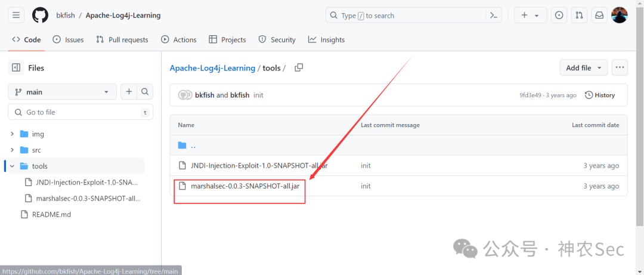Open the Add file dropdown

584,67
